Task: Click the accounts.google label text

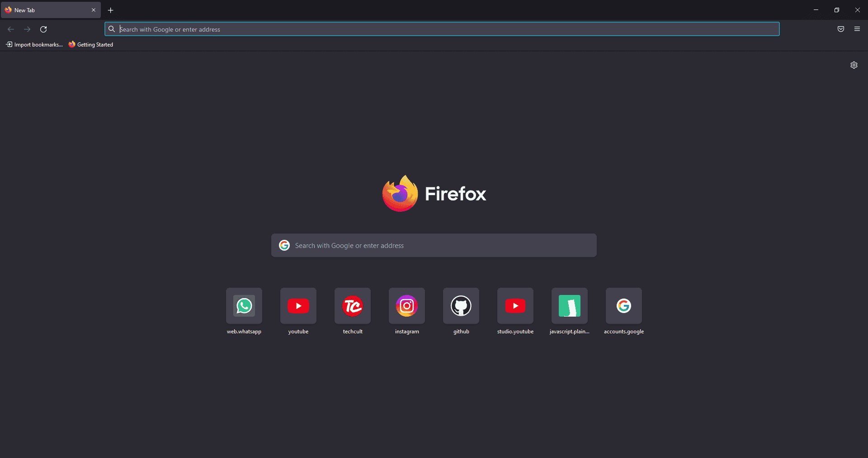Action: (x=624, y=332)
